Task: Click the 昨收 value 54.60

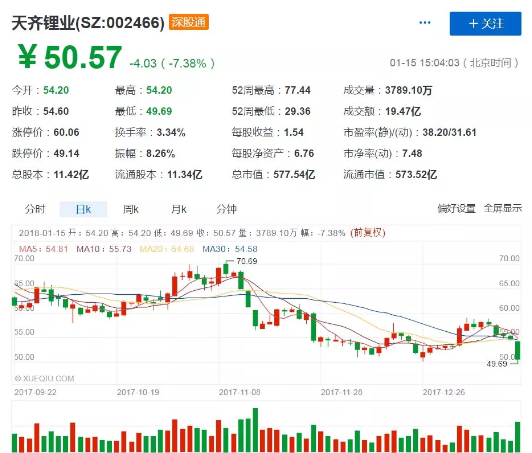Action: pos(56,111)
